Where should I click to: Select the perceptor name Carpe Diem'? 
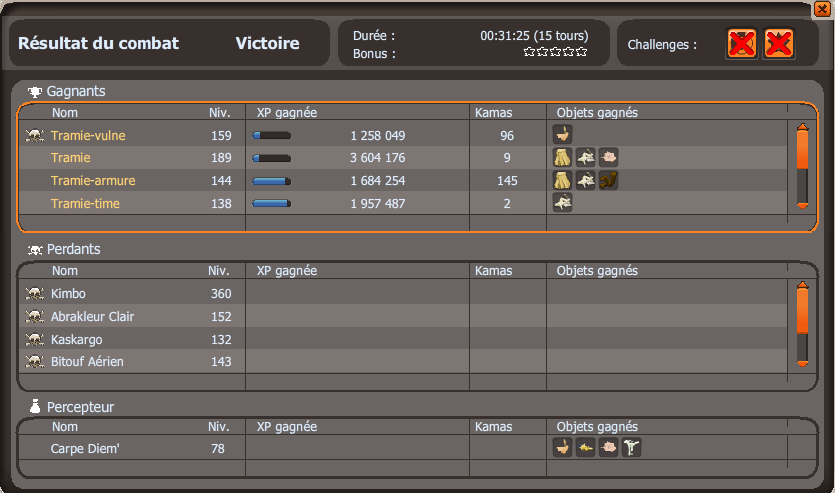tap(85, 449)
